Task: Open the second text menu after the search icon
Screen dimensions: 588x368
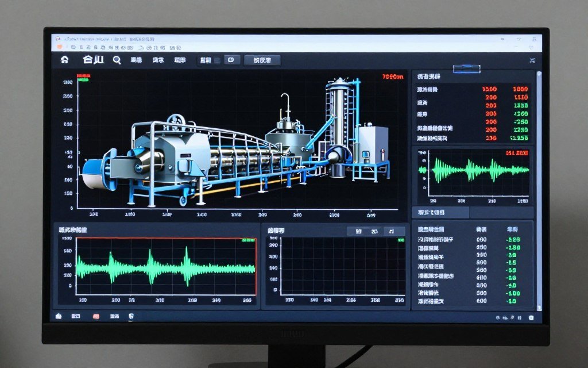Action: (x=158, y=60)
